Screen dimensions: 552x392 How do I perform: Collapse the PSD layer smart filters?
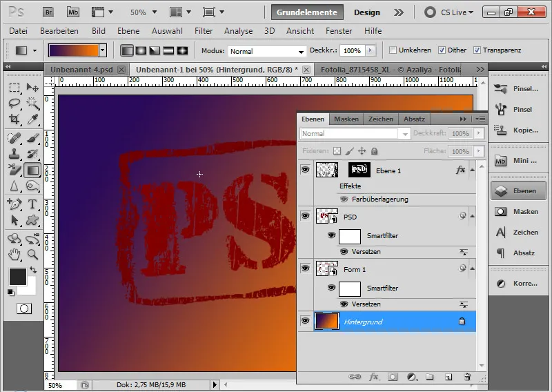point(472,216)
